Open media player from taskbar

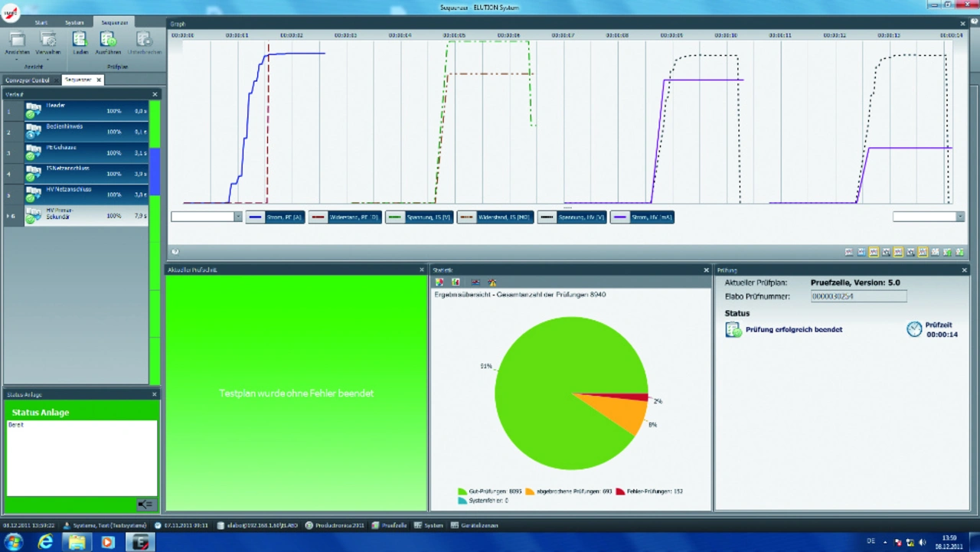coord(107,542)
